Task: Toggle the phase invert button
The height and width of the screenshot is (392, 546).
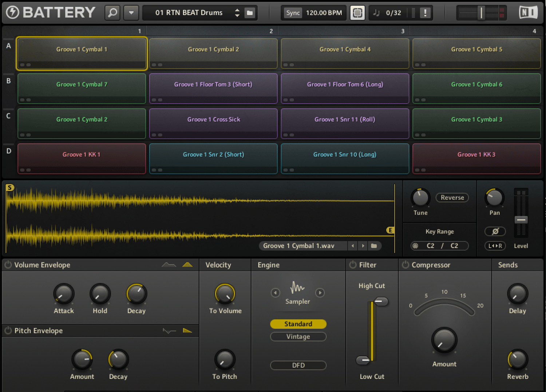Action: [495, 231]
